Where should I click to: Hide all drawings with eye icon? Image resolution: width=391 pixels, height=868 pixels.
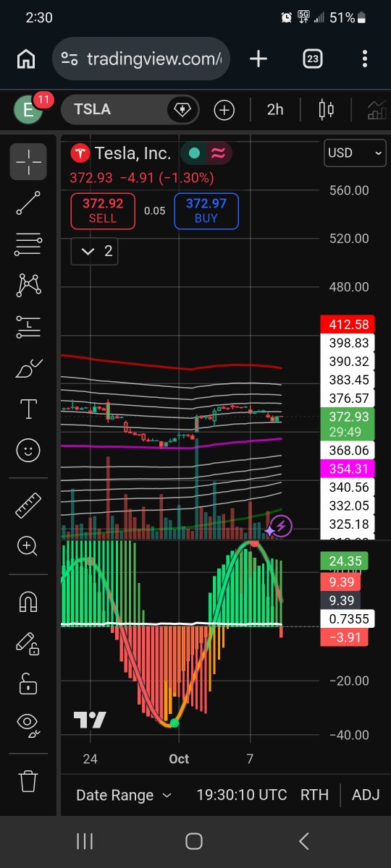click(x=28, y=724)
